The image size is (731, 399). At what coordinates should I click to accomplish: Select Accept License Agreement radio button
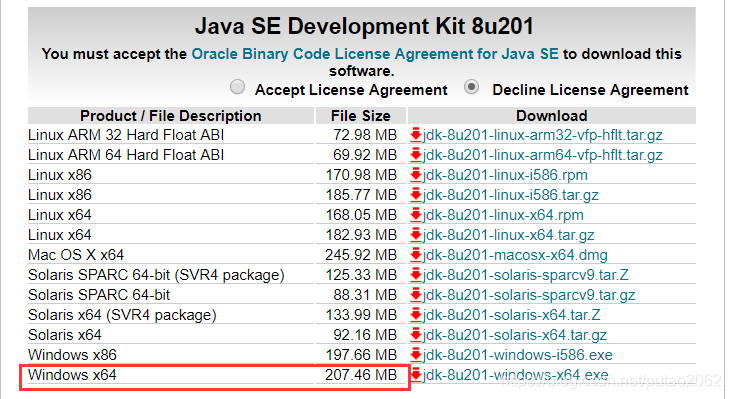point(237,87)
